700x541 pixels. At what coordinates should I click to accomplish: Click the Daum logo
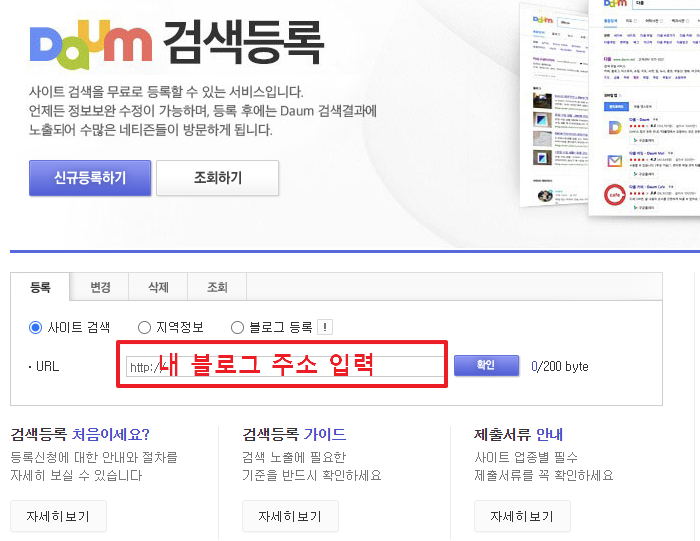pyautogui.click(x=91, y=43)
